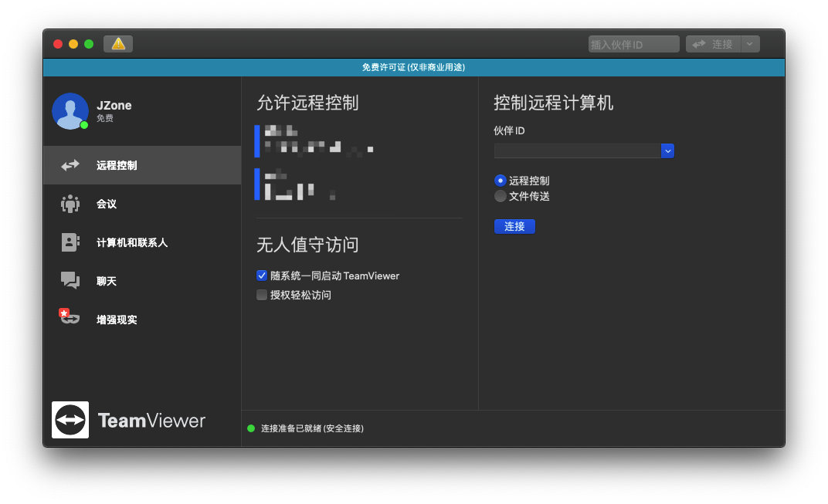
Task: Click the 伙伴 ID label
Action: point(509,130)
